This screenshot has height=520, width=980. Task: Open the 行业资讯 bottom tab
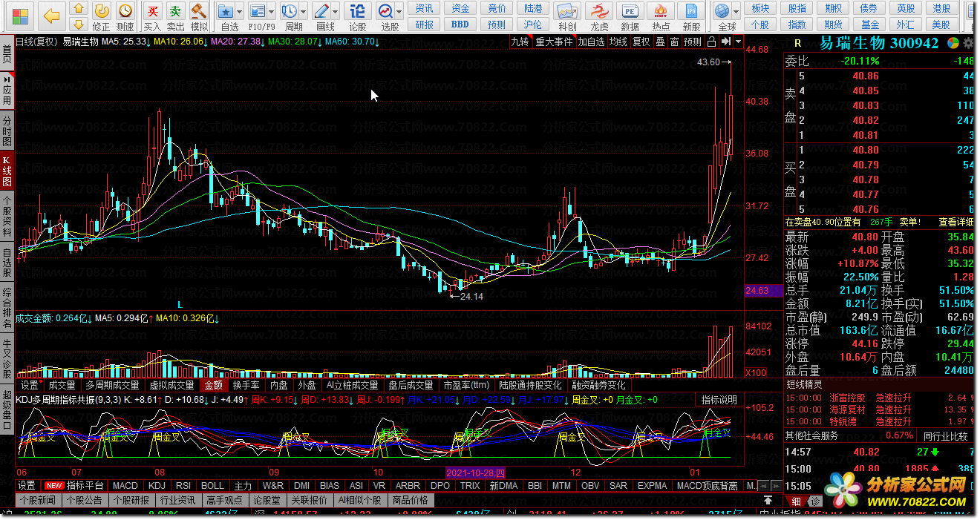pyautogui.click(x=179, y=501)
